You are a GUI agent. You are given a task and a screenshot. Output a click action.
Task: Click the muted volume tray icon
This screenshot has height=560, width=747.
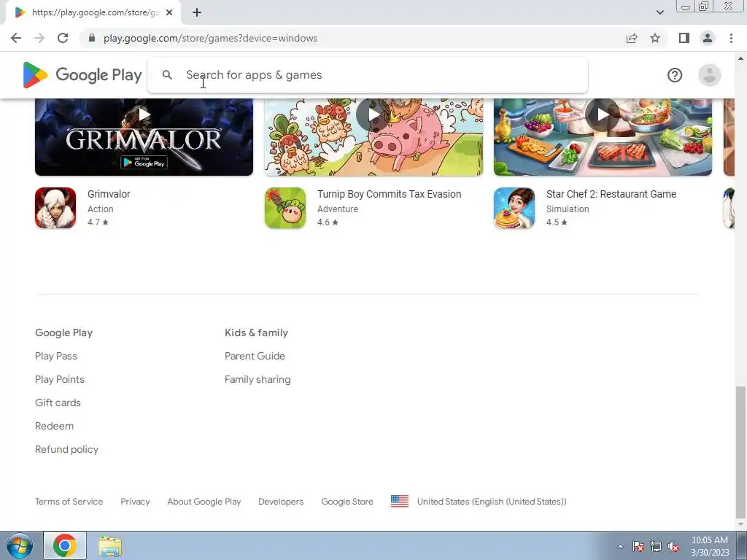(673, 546)
